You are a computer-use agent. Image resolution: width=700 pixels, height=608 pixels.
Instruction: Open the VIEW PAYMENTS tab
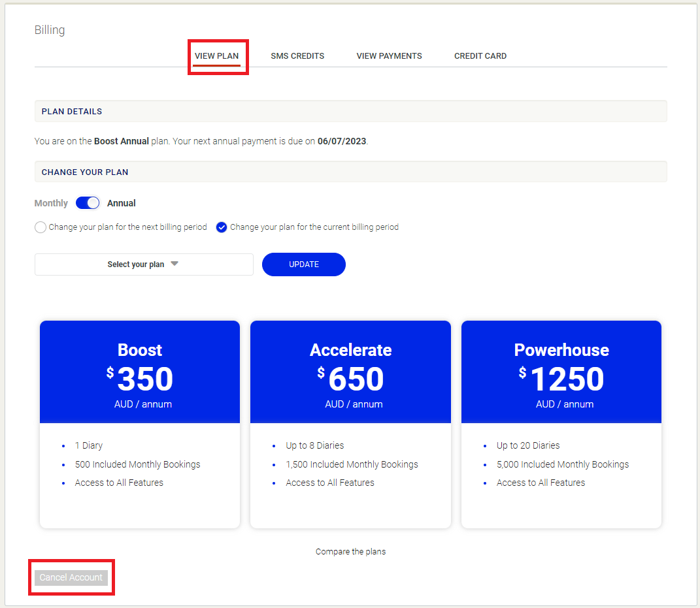coord(389,56)
